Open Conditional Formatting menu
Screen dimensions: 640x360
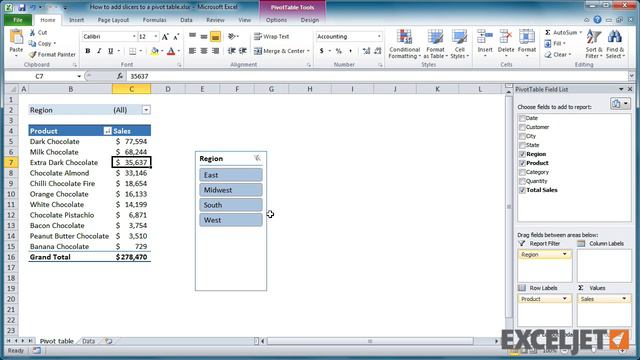(404, 44)
